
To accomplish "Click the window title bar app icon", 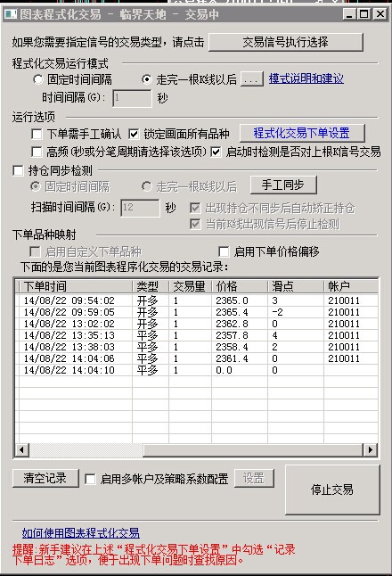I will tap(11, 14).
